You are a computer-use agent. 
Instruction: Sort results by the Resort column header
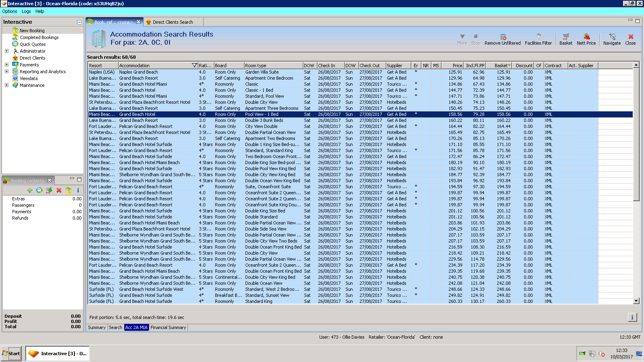[103, 66]
